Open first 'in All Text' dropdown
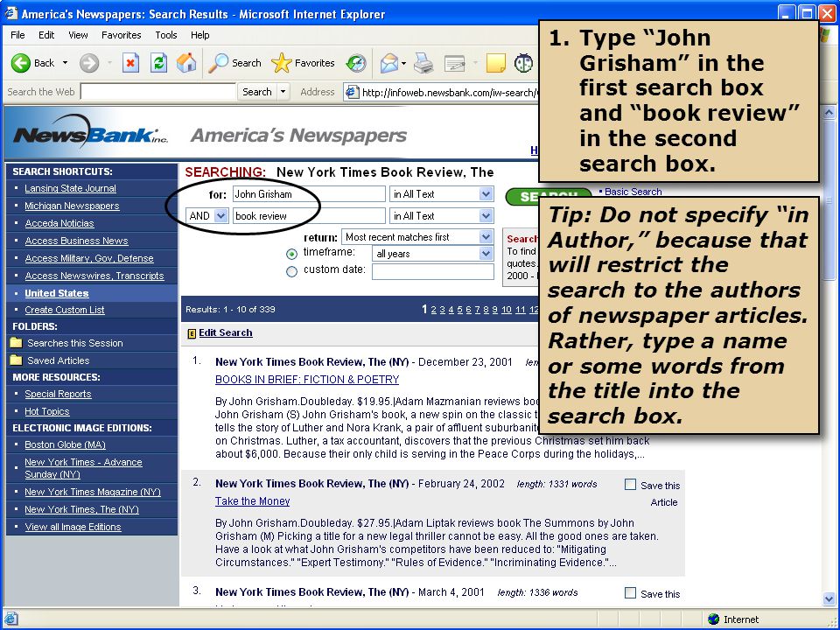Image resolution: width=840 pixels, height=630 pixels. tap(486, 194)
